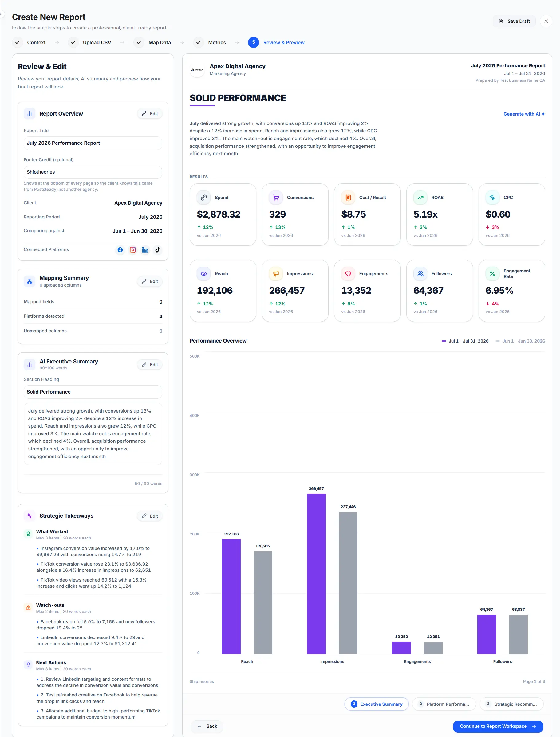Viewport: 560px width, 737px height.
Task: Open the Strategic Recommendations page tab
Action: 511,704
